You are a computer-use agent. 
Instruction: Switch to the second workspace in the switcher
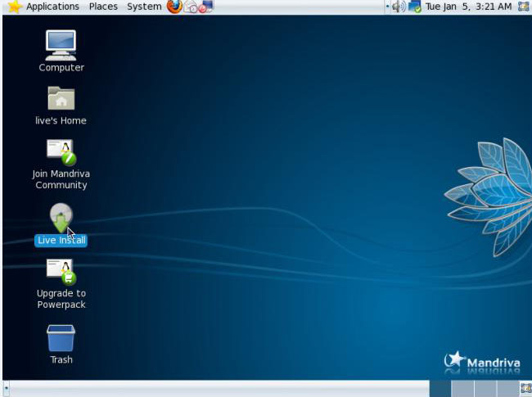click(462, 389)
